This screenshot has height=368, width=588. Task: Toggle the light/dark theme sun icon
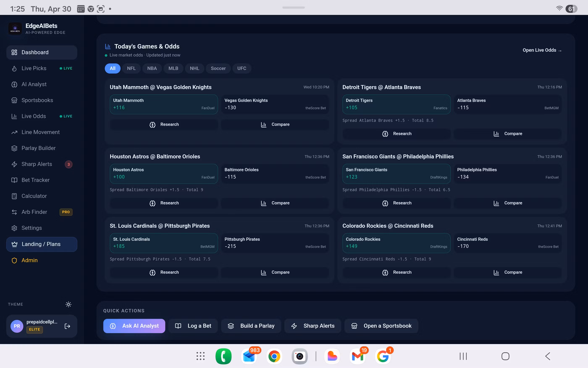pos(68,304)
